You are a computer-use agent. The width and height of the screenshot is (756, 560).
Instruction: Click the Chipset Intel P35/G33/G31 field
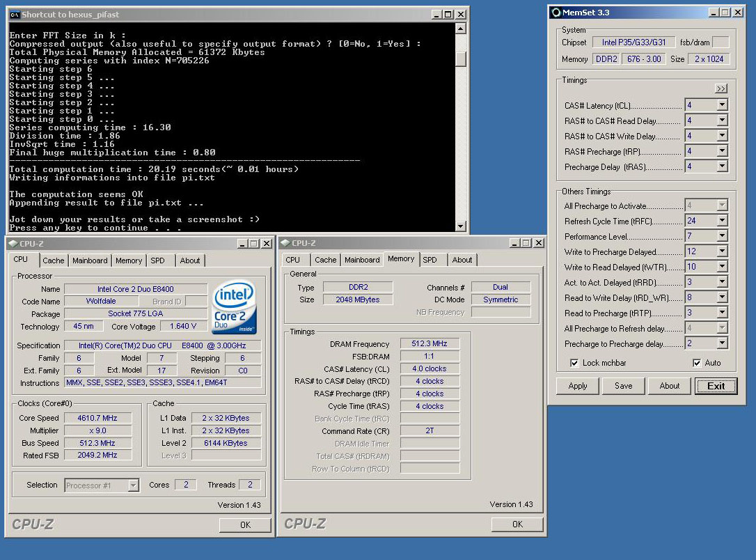point(633,42)
